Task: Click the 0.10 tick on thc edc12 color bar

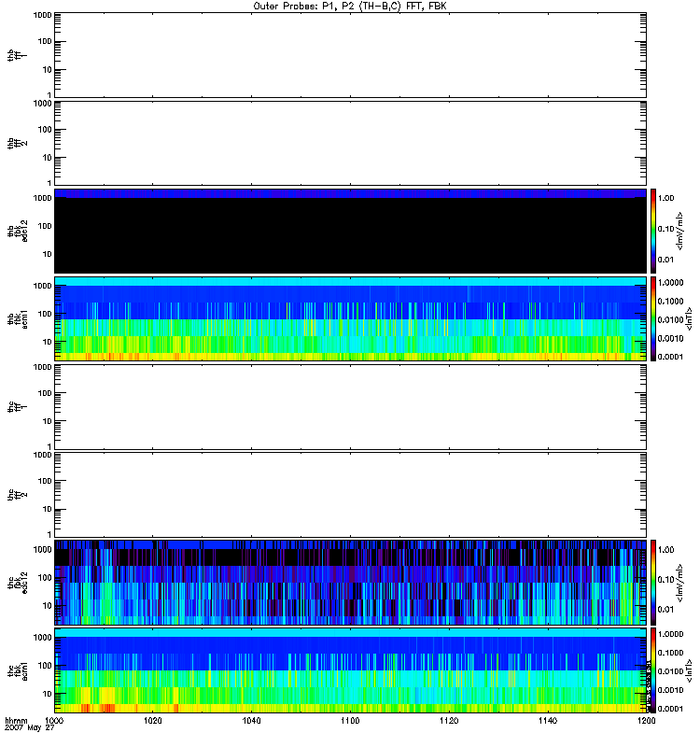Action: (x=665, y=579)
